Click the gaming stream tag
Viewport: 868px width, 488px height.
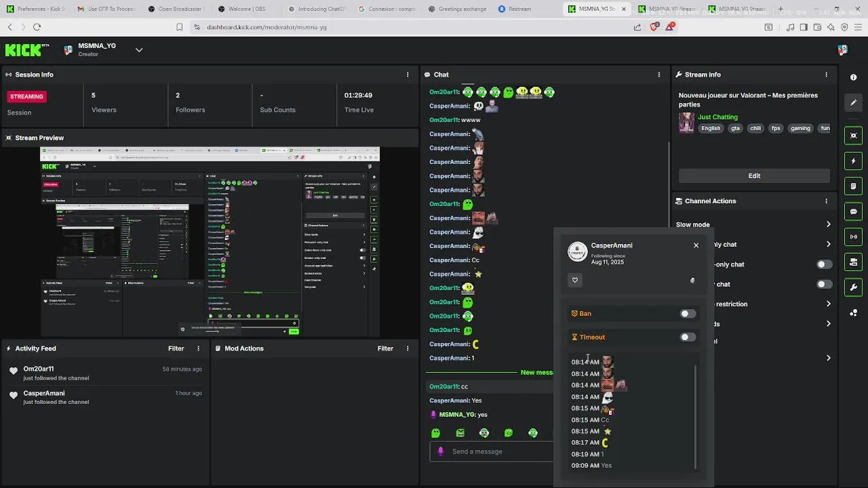[x=800, y=128]
